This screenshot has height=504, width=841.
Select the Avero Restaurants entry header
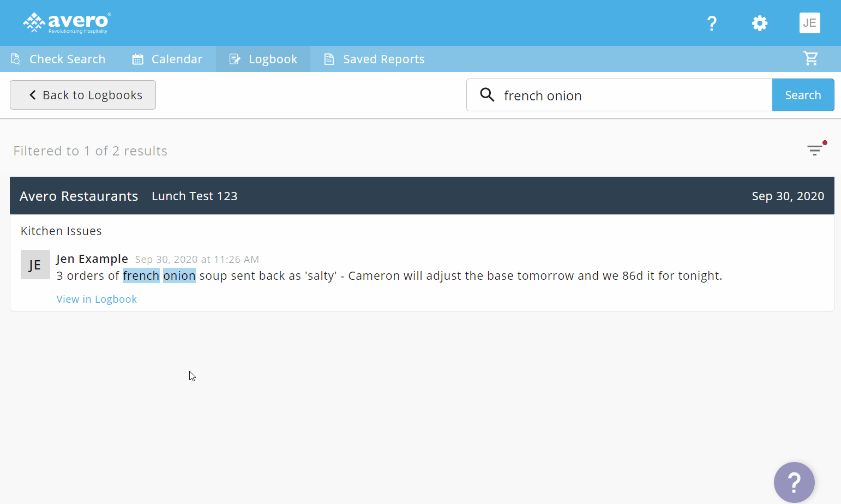click(79, 196)
